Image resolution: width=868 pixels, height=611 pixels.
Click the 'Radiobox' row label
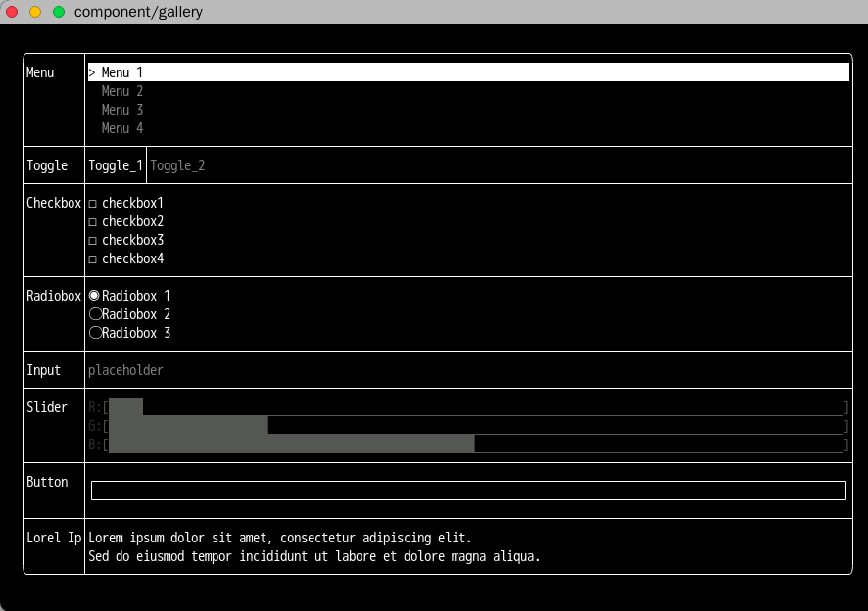coord(54,296)
